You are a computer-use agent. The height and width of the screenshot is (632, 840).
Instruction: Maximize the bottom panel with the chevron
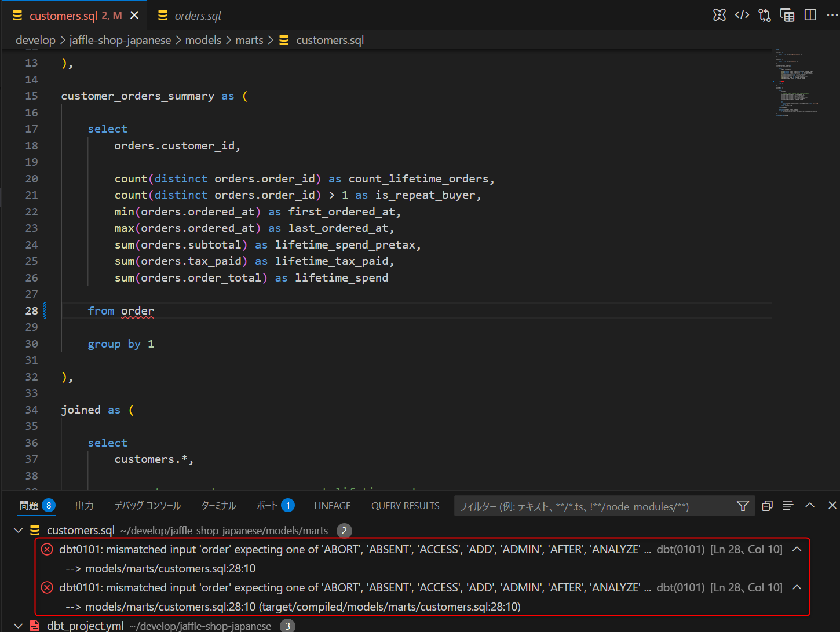point(810,505)
